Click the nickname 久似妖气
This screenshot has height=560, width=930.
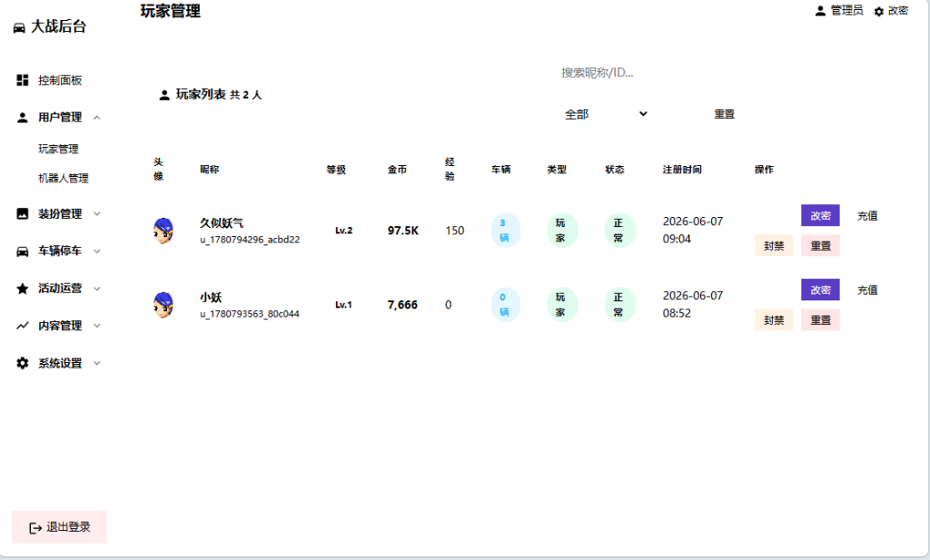(x=222, y=222)
